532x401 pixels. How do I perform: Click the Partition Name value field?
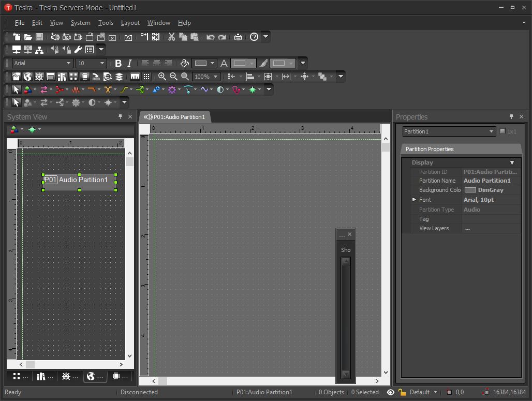click(491, 181)
